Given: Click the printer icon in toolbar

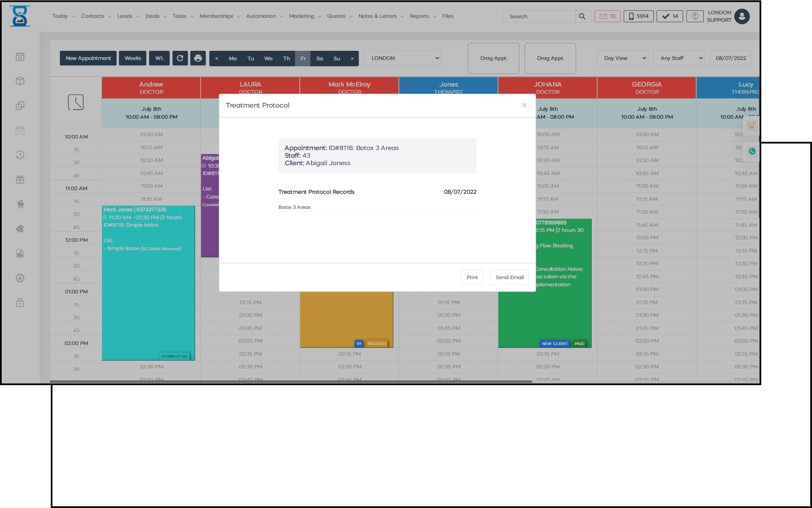Looking at the screenshot, I should coord(198,58).
